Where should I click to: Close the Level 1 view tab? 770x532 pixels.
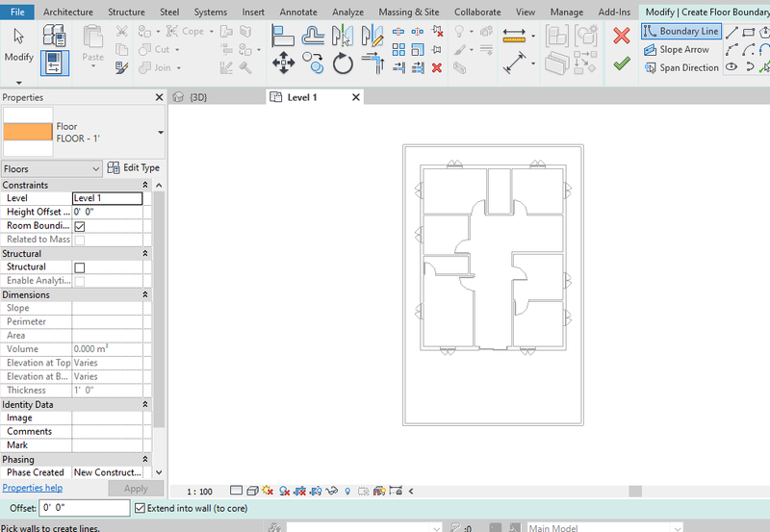[x=356, y=97]
